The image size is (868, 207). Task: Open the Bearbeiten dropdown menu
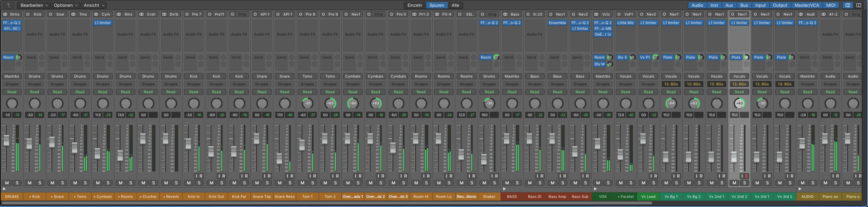pos(34,5)
